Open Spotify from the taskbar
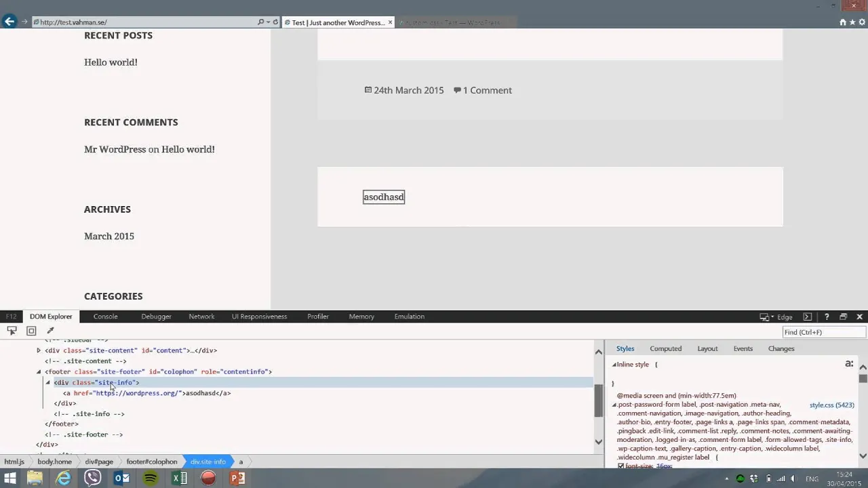The width and height of the screenshot is (868, 488). (151, 478)
